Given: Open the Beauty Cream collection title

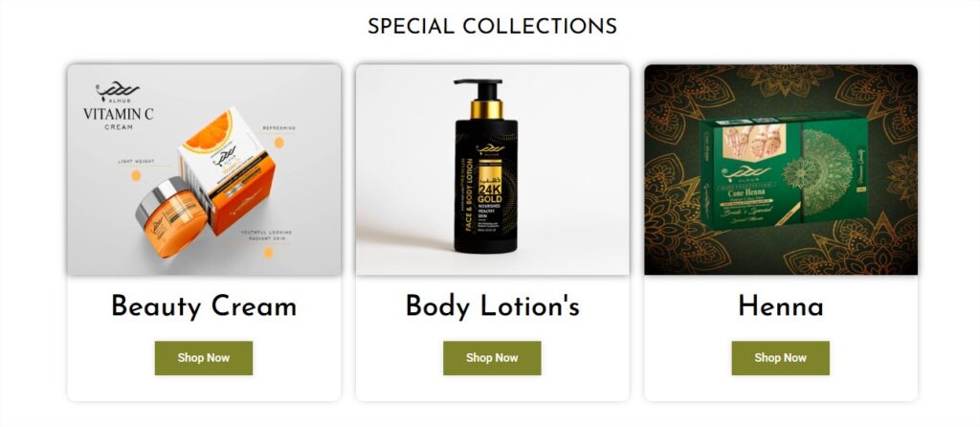Looking at the screenshot, I should [204, 306].
